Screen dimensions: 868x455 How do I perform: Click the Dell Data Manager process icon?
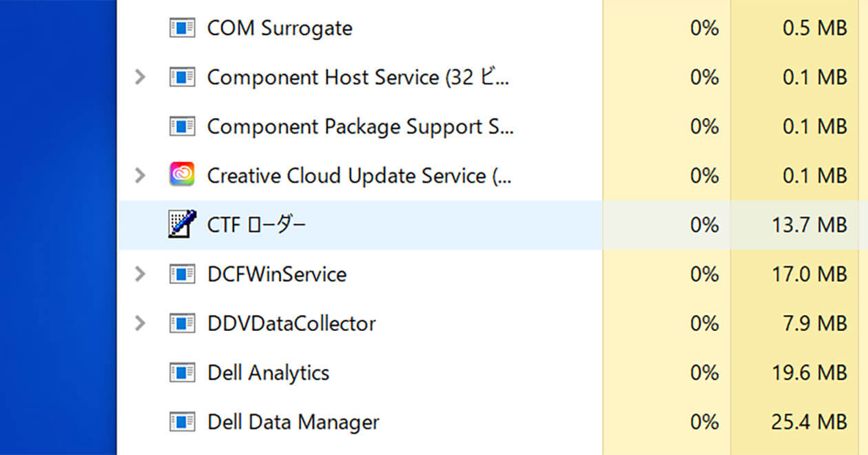click(x=182, y=421)
